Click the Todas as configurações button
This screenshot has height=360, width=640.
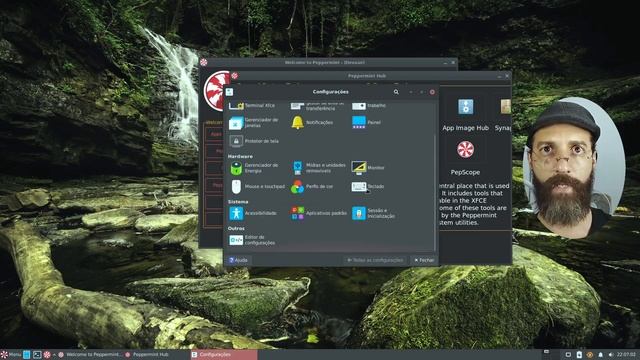click(x=375, y=260)
